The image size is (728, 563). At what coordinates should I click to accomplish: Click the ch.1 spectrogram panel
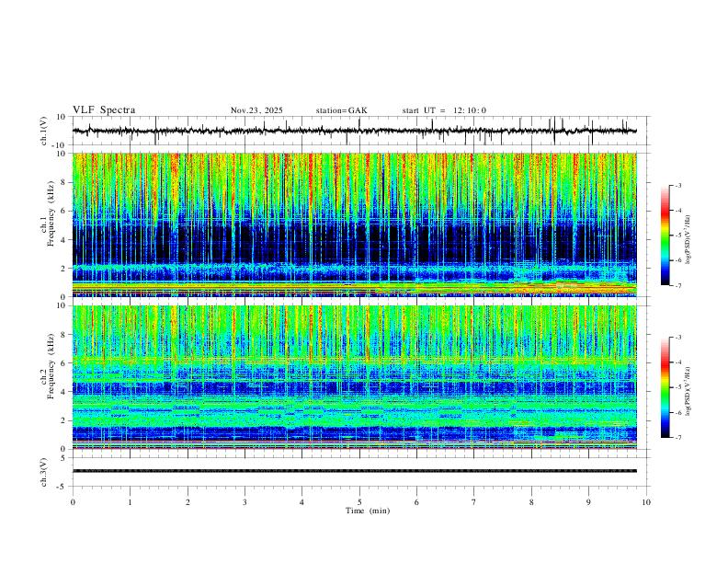click(355, 224)
